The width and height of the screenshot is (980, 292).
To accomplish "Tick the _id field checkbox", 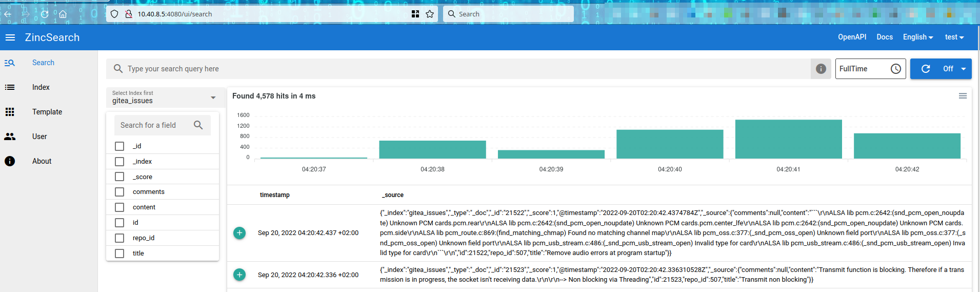I will click(x=119, y=146).
